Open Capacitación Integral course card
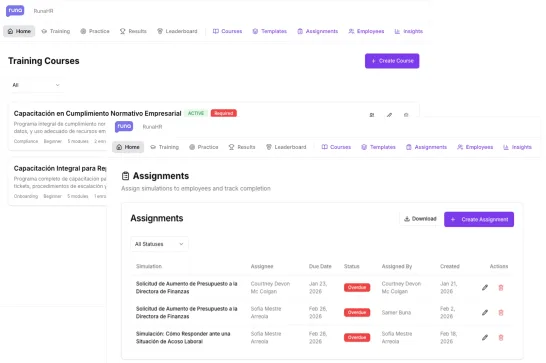The height and width of the screenshot is (363, 546). pos(58,182)
